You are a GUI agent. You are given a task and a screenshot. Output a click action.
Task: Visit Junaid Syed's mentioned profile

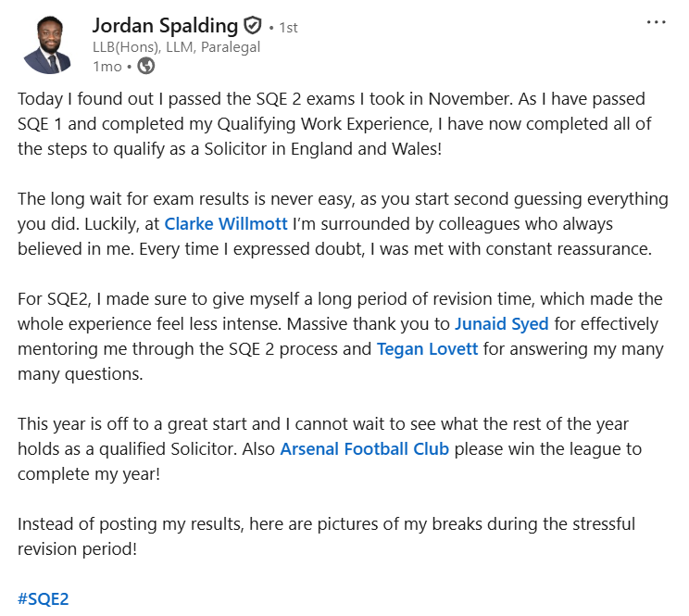[x=501, y=324]
